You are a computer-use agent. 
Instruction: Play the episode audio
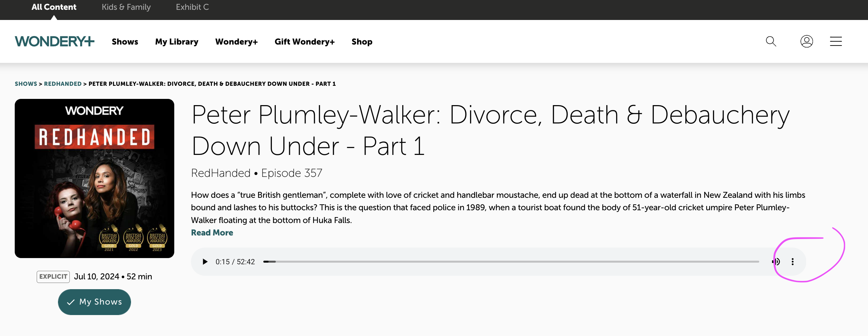tap(204, 262)
